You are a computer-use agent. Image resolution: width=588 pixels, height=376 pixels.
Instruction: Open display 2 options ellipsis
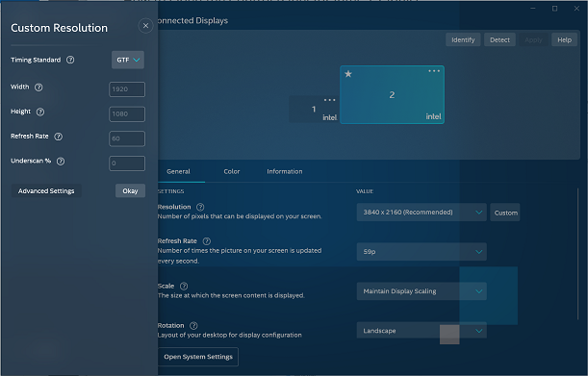point(434,71)
